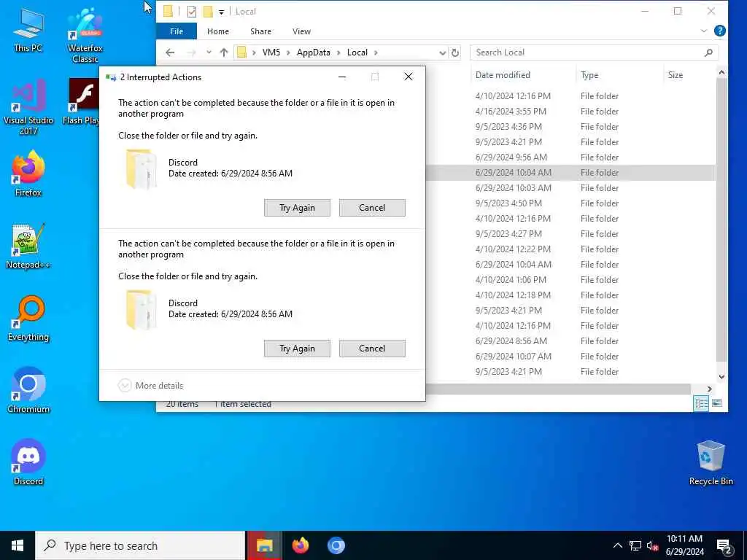747x560 pixels.
Task: Launch Notepad++ from the desktop
Action: (x=28, y=246)
